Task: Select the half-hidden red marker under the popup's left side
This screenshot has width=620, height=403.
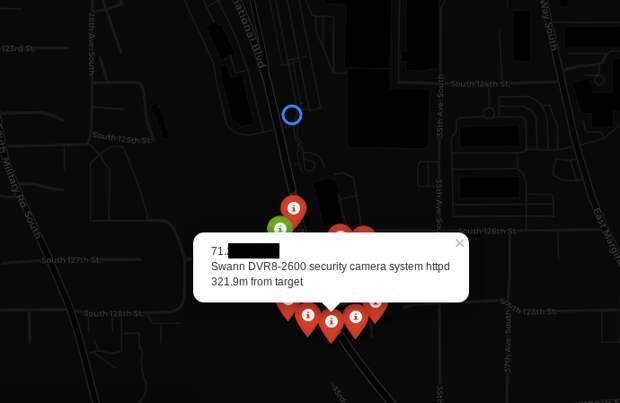Action: (x=288, y=307)
